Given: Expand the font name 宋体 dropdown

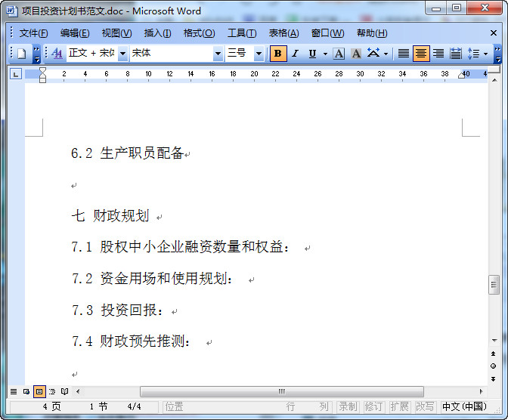Looking at the screenshot, I should coord(218,54).
